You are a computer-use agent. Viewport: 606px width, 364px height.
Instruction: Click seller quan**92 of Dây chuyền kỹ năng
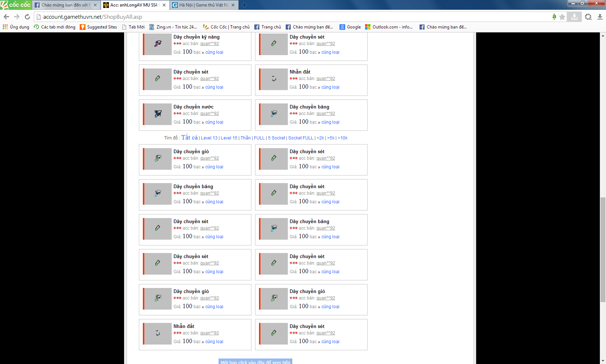pyautogui.click(x=210, y=44)
